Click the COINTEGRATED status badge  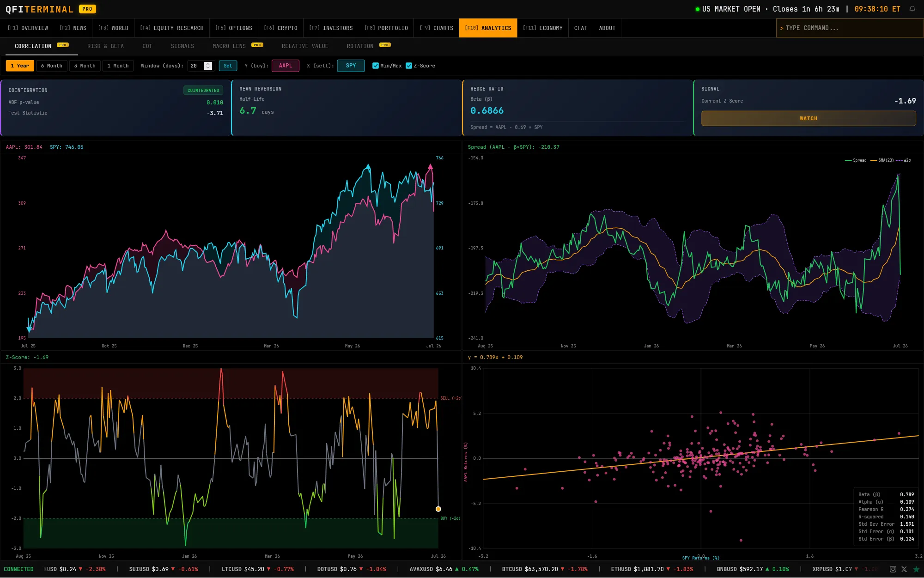pyautogui.click(x=203, y=91)
